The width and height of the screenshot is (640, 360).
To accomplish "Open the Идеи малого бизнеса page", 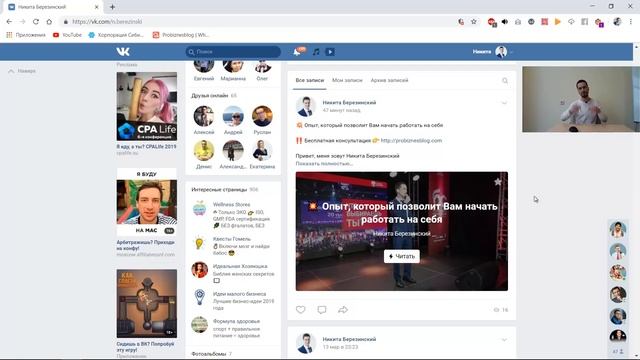I will tap(239, 294).
